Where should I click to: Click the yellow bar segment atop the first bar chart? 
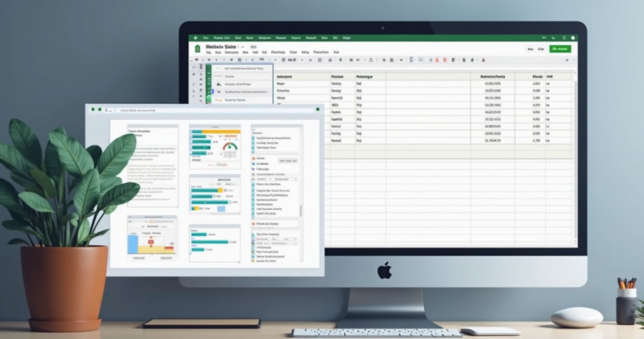point(221,131)
